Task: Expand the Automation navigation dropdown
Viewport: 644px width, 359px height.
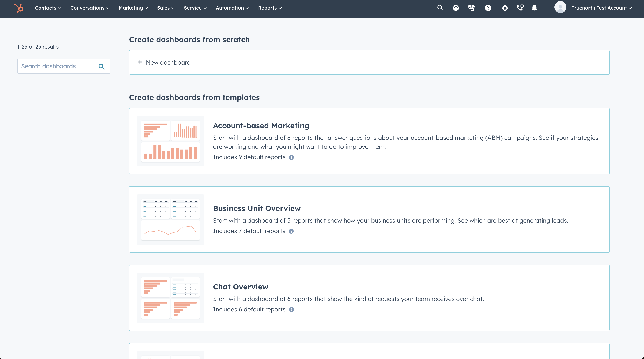Action: click(232, 8)
